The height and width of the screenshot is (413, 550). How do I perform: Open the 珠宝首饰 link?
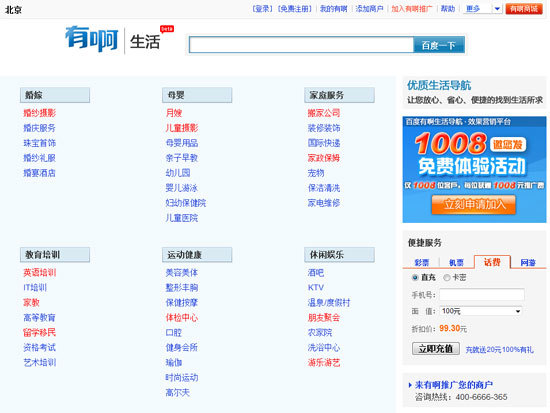coord(39,143)
